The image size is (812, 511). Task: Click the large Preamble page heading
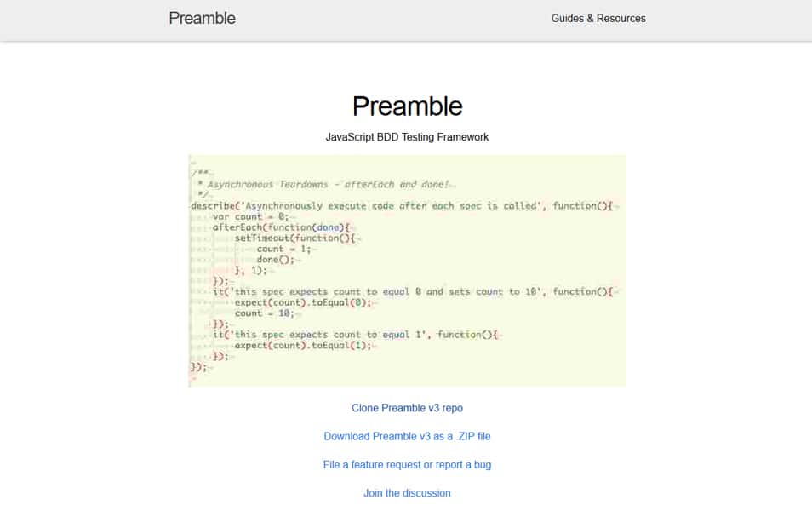(x=407, y=106)
